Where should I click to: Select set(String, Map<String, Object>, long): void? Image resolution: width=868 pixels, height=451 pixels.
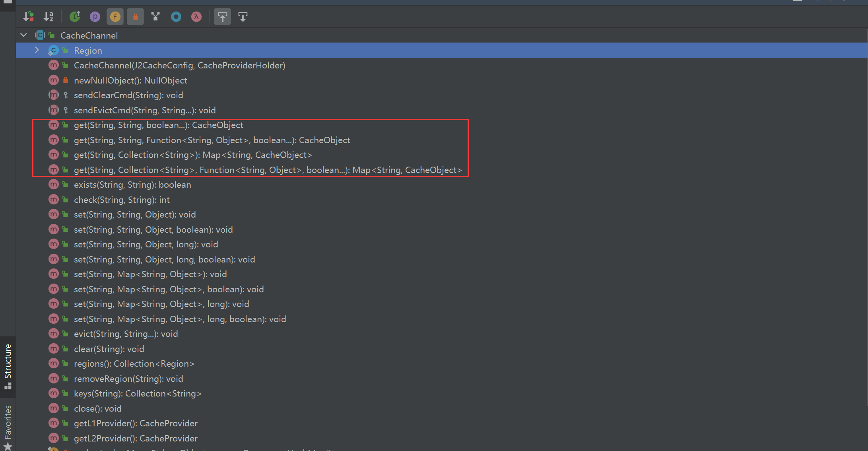161,304
